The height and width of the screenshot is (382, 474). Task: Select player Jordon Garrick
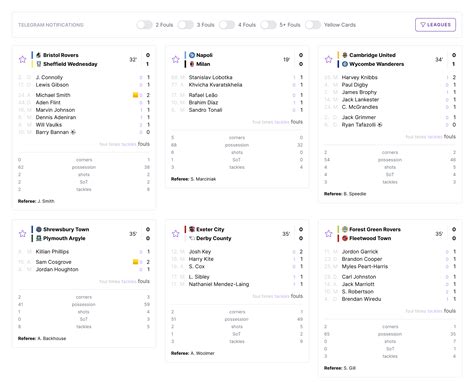(x=360, y=252)
